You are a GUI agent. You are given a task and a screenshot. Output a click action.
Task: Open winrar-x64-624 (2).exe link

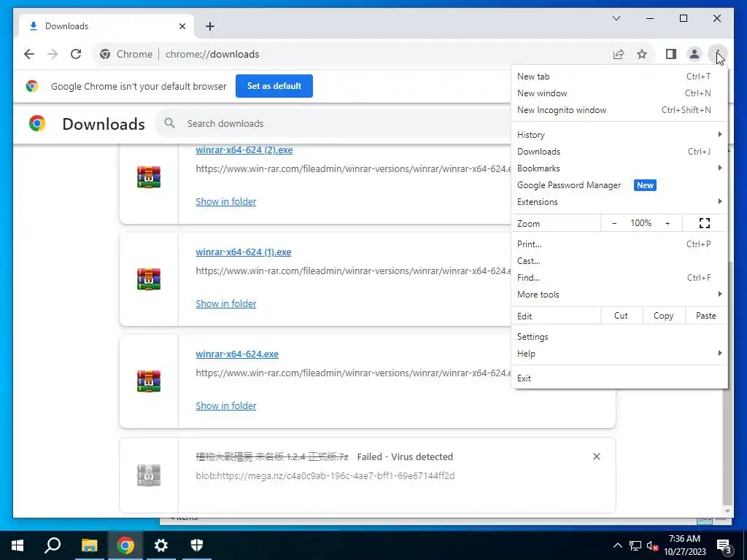(x=244, y=150)
